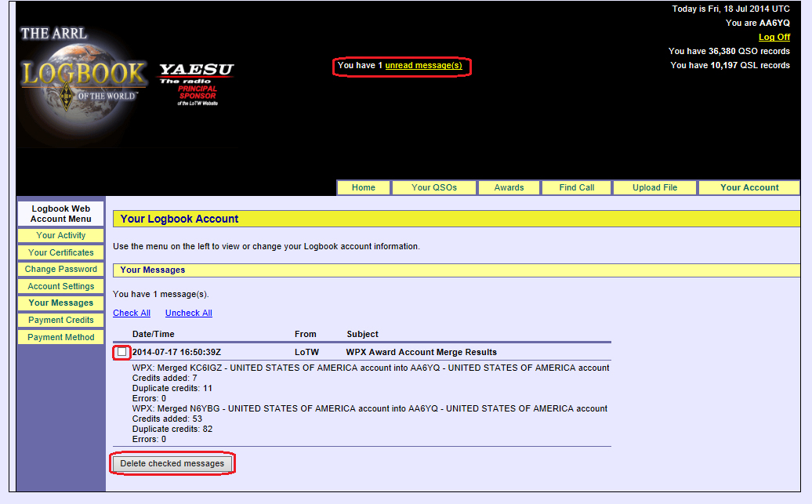Open Your Activity in the sidebar menu
The width and height of the screenshot is (812, 504).
(x=61, y=236)
